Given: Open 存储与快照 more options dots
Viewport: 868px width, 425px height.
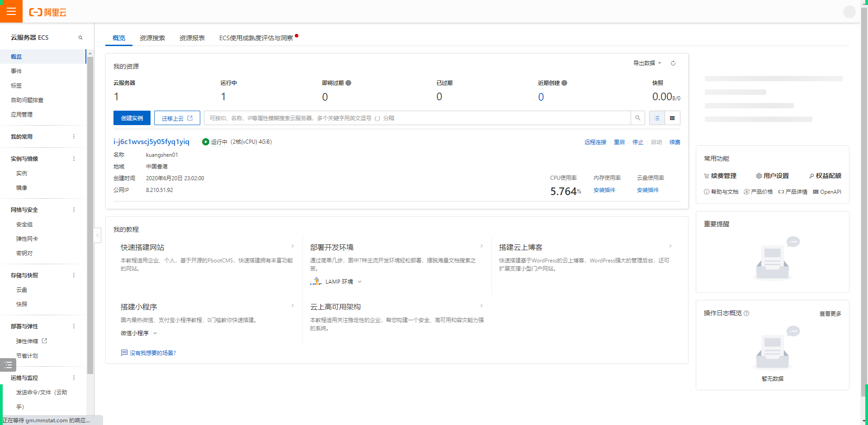Looking at the screenshot, I should 74,275.
